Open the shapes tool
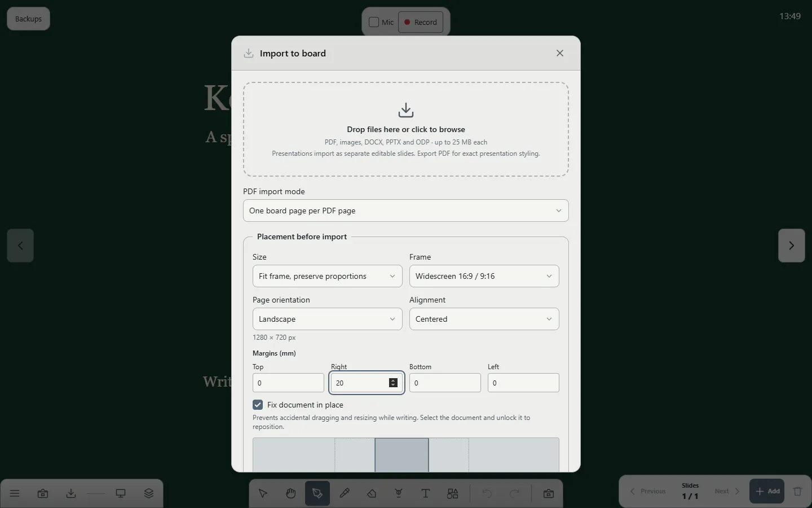The width and height of the screenshot is (812, 508). click(453, 494)
